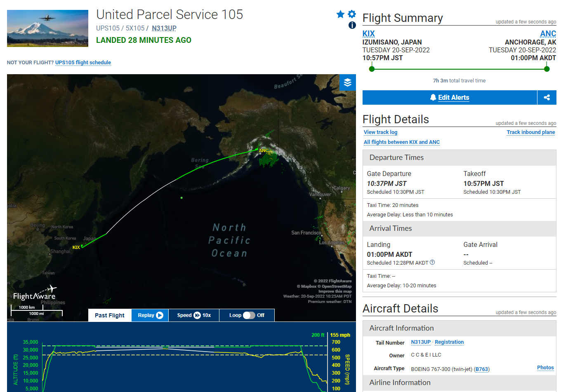Open the gear settings icon
Viewport: 568px width, 392px height.
(352, 14)
